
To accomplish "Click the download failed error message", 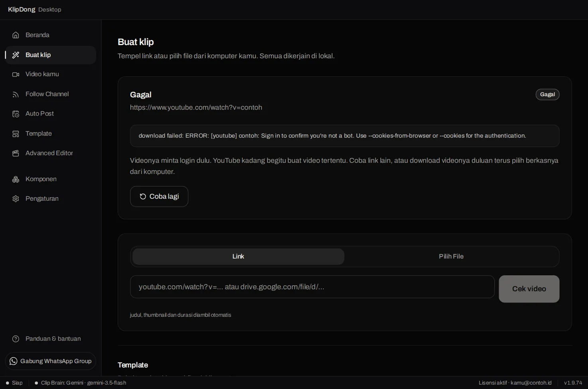I will point(344,136).
